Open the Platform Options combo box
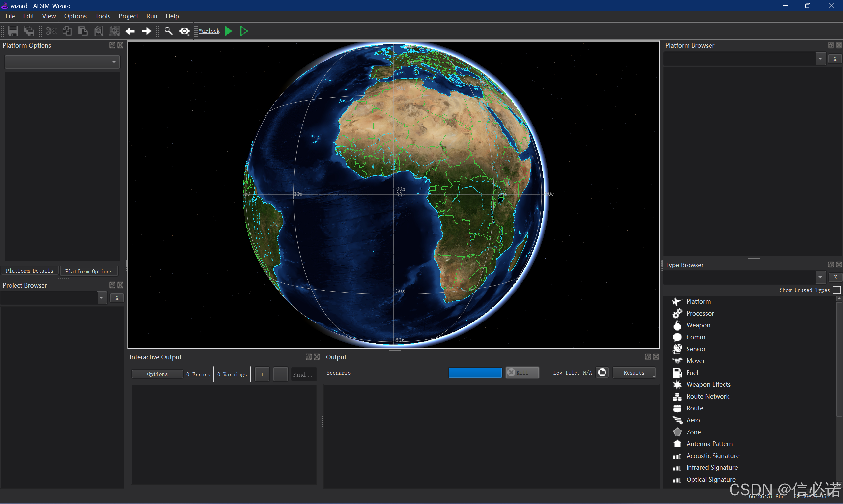 click(x=62, y=62)
